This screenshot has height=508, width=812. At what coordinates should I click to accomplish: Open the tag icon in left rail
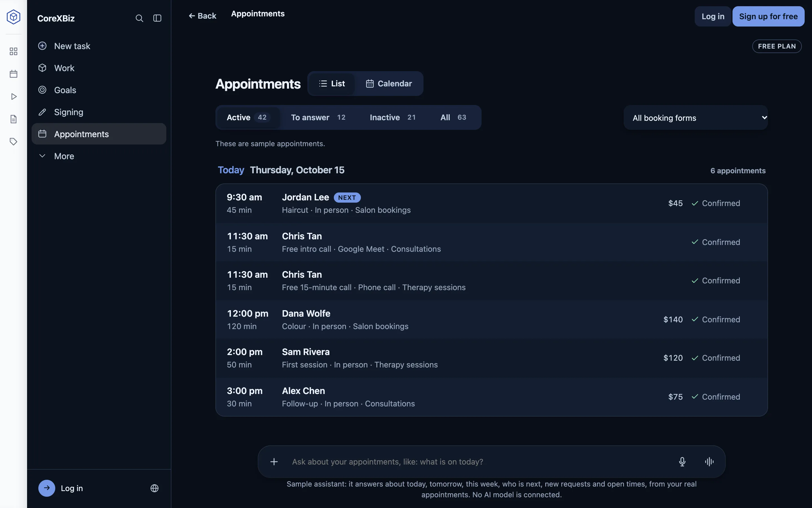click(x=14, y=141)
